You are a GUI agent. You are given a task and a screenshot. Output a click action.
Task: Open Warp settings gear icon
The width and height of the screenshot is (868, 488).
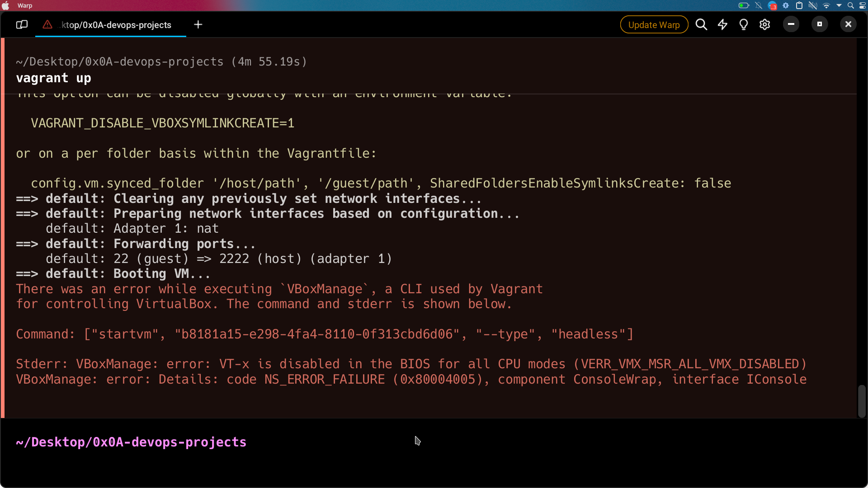pos(764,24)
